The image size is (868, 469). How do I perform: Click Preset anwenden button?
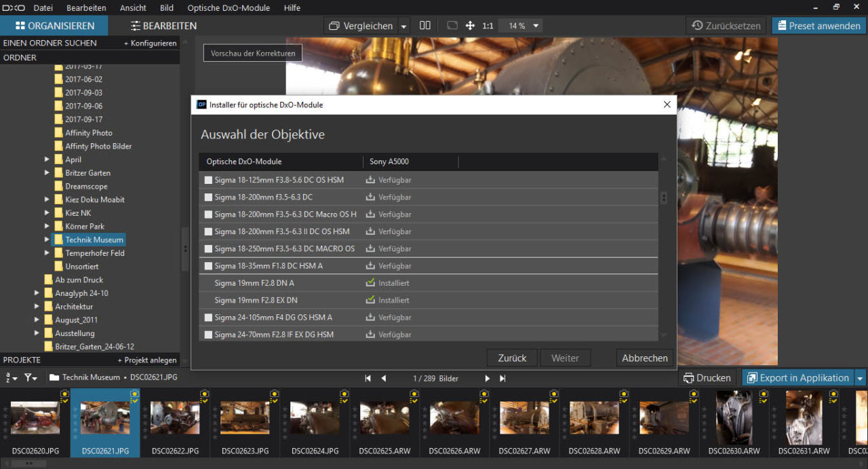pyautogui.click(x=818, y=26)
